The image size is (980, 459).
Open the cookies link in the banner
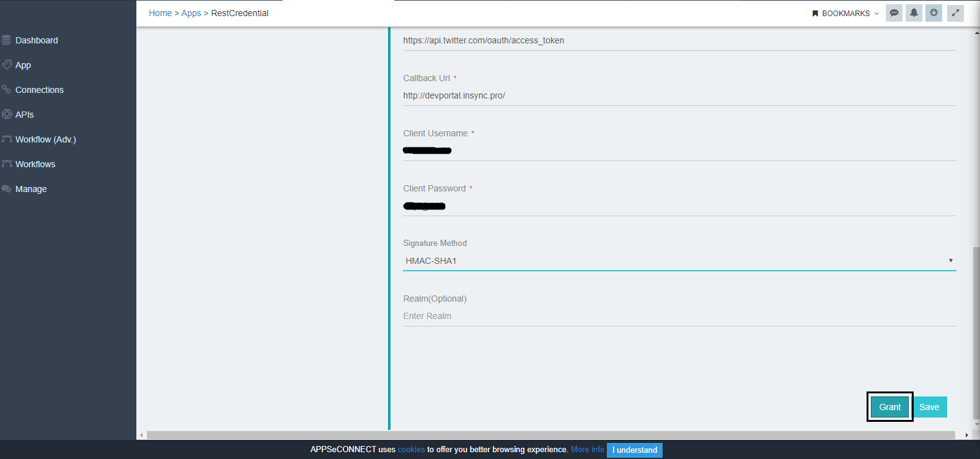pos(411,450)
